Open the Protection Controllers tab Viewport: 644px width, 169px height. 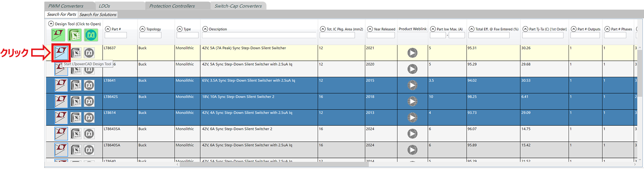[x=172, y=6]
